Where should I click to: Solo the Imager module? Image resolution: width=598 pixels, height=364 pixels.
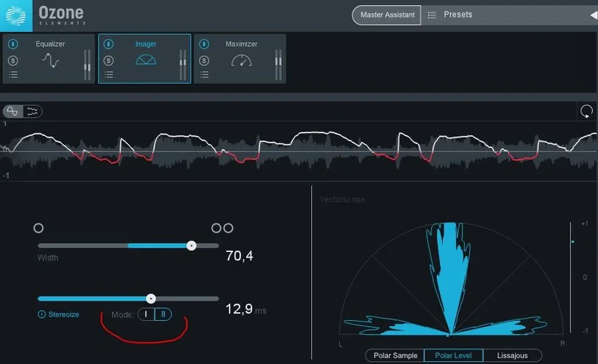coord(109,60)
